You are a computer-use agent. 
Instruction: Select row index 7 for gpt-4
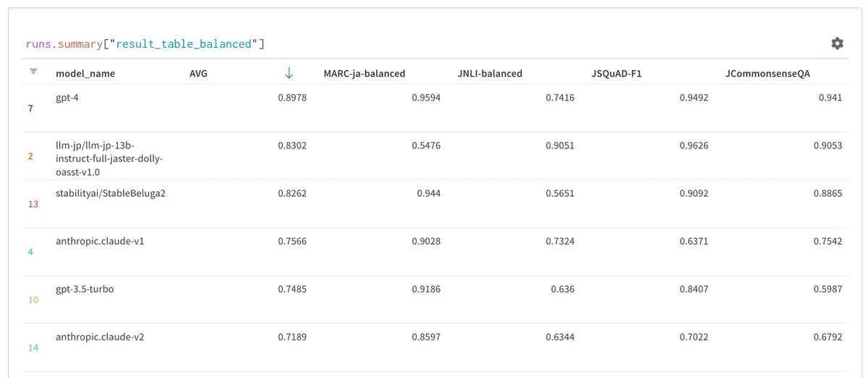30,108
